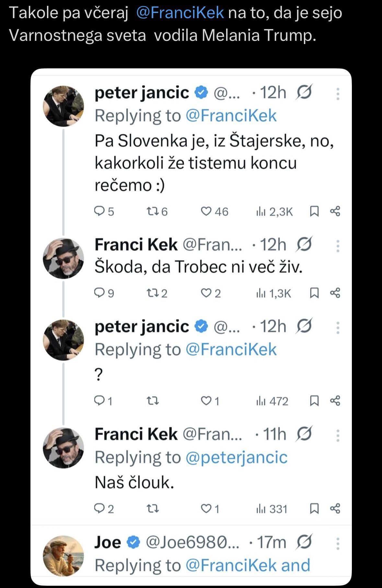Click peter jancic's verified badge on '?' tweet
The height and width of the screenshot is (588, 382).
click(201, 326)
